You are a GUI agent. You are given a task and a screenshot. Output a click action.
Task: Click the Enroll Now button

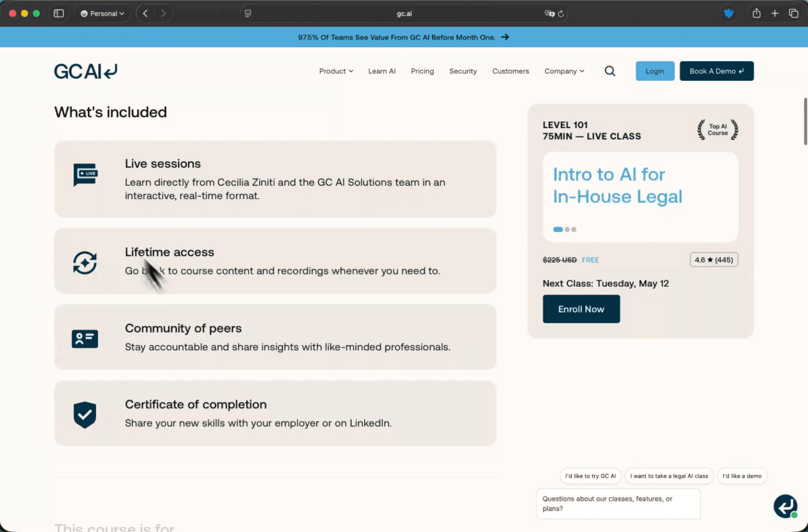[x=581, y=309]
